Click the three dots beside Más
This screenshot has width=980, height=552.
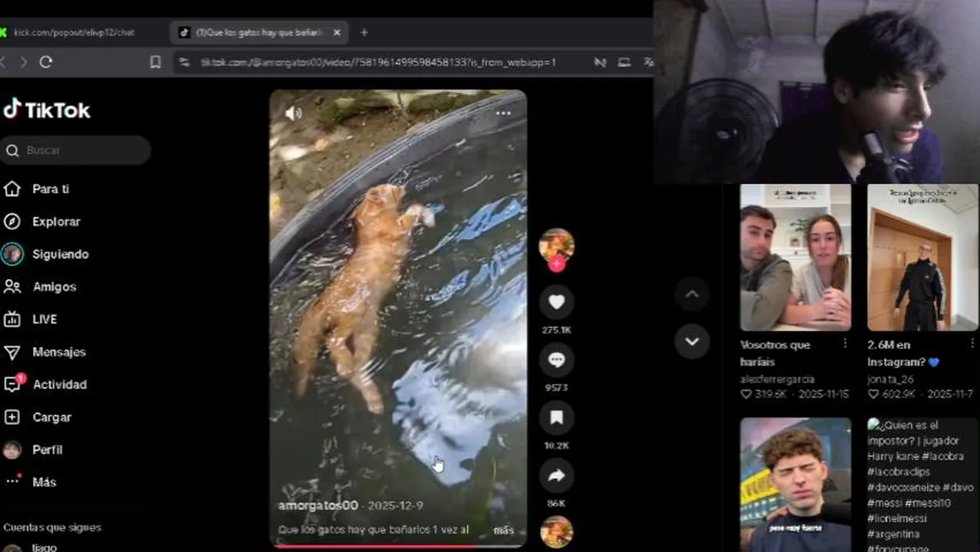[12, 481]
